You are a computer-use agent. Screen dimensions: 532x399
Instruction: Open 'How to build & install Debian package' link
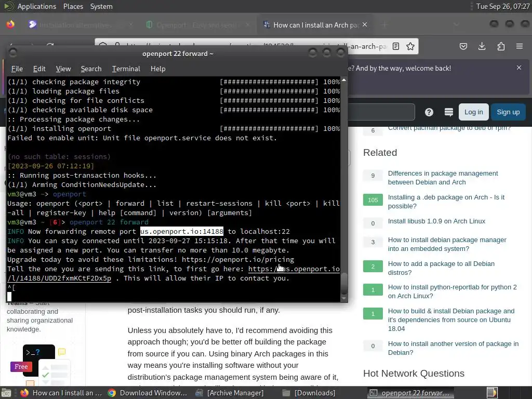point(451,320)
